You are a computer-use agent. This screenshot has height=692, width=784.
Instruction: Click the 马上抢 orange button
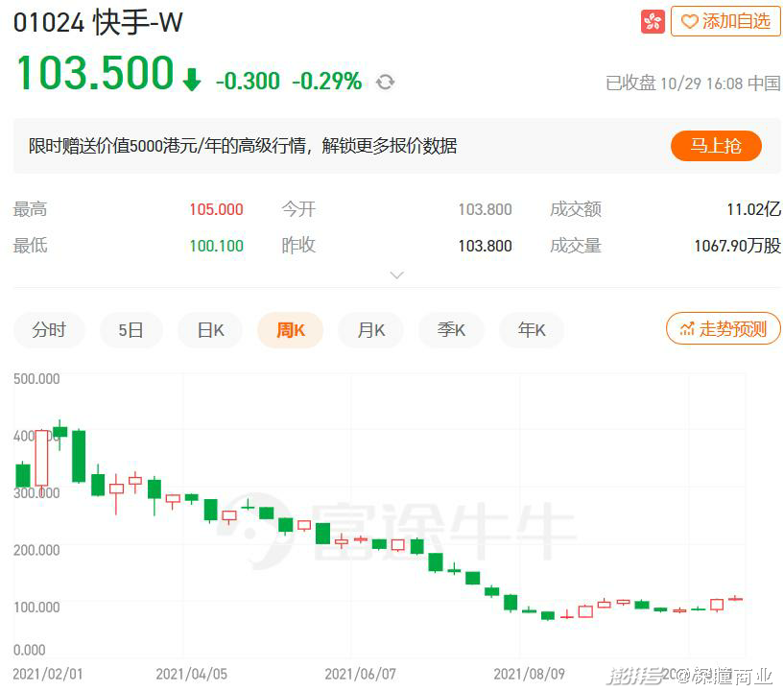tap(716, 146)
